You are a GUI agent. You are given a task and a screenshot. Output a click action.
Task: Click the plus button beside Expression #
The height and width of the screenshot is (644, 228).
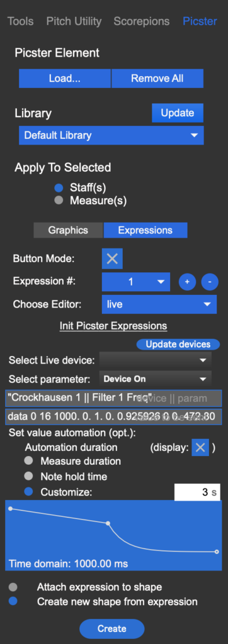pyautogui.click(x=187, y=282)
